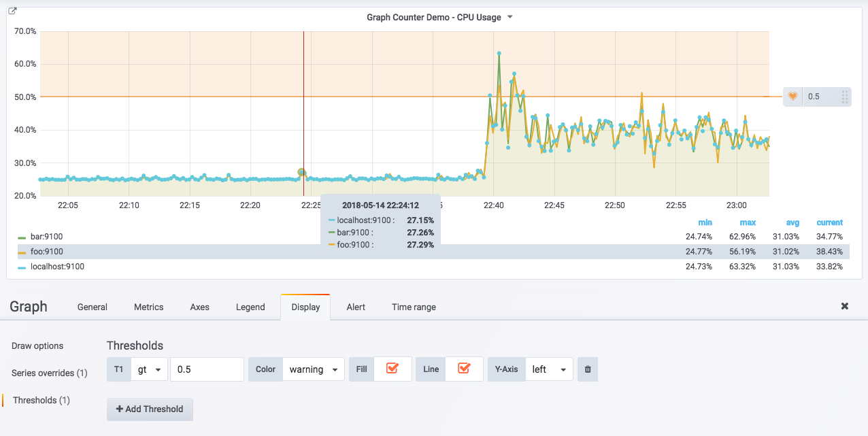Click the localhost:9100 legend color line
Screen dimensions: 868x436
pyautogui.click(x=22, y=267)
